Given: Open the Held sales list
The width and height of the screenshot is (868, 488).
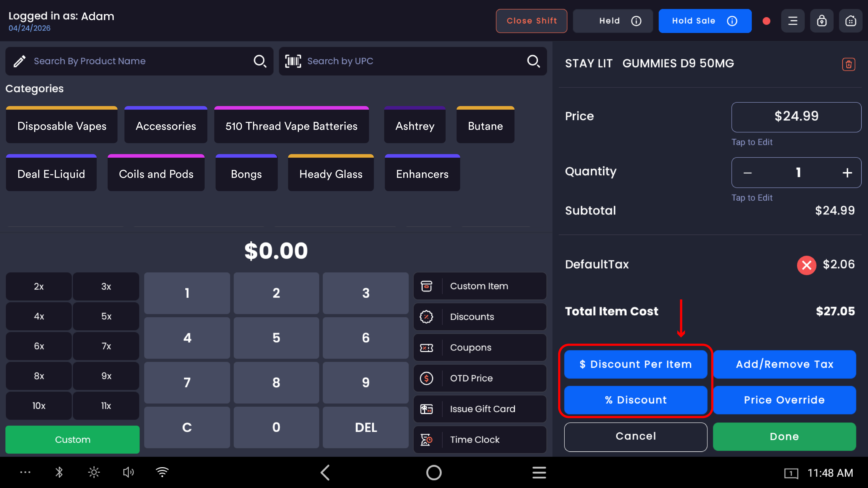Looking at the screenshot, I should point(613,21).
